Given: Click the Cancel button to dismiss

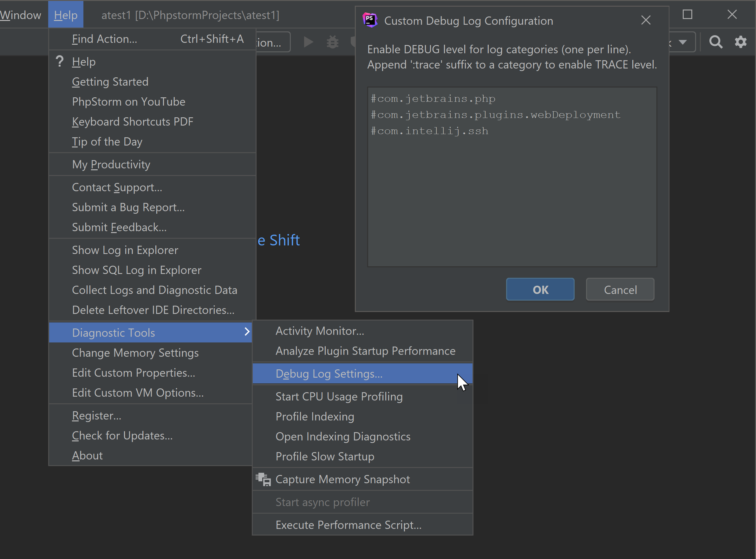Looking at the screenshot, I should 621,289.
